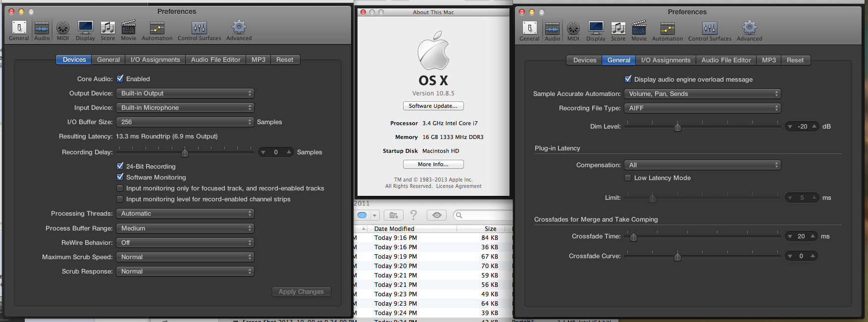Open MIDI icon in right Preferences window

click(573, 31)
